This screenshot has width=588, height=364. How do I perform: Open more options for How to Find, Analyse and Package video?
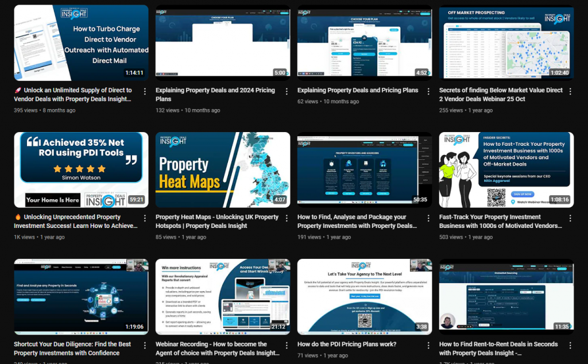tap(428, 218)
